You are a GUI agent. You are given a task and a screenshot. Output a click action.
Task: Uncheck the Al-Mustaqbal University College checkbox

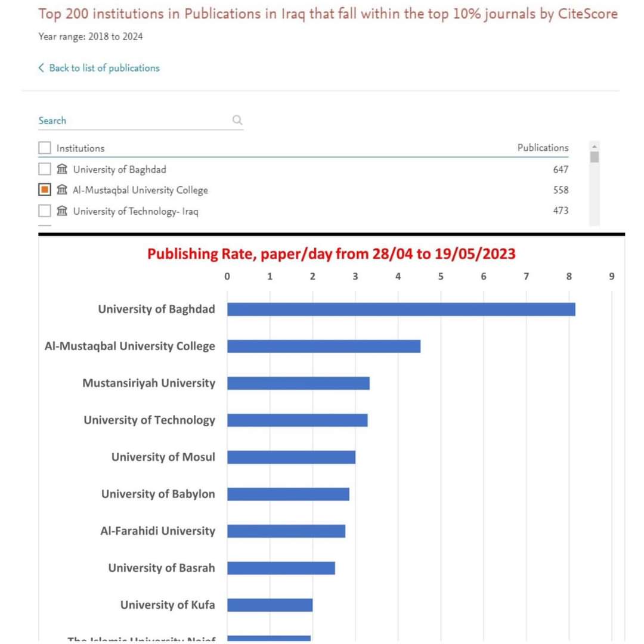[44, 190]
